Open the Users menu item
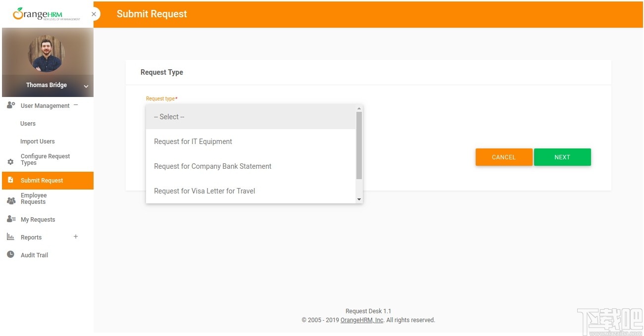644x336 pixels. click(x=28, y=124)
